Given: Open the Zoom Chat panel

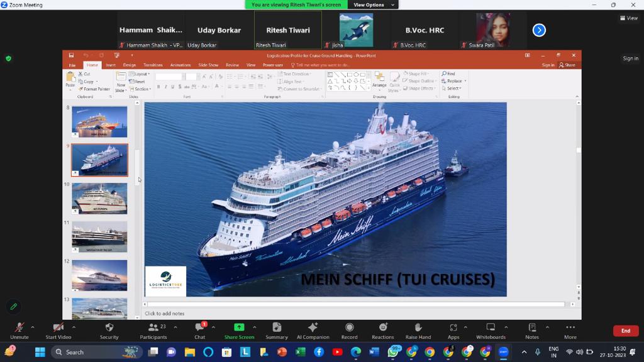Looking at the screenshot, I should click(x=200, y=331).
